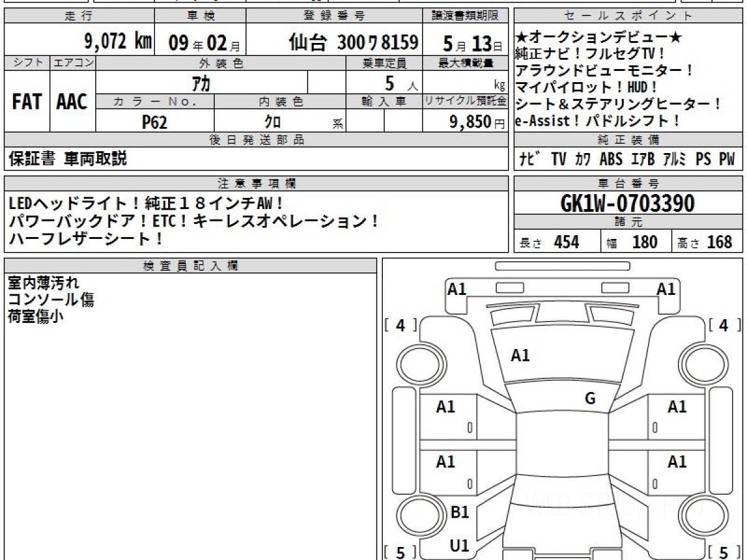Click the アルミ equipment item
The width and height of the screenshot is (747, 560).
click(675, 159)
